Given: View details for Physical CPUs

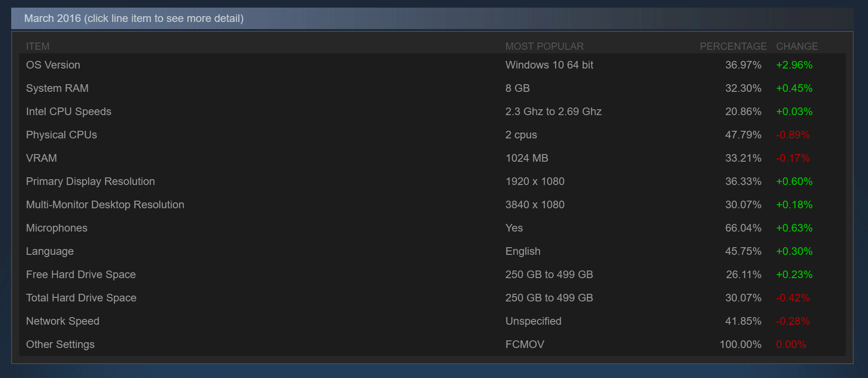Looking at the screenshot, I should (x=61, y=135).
